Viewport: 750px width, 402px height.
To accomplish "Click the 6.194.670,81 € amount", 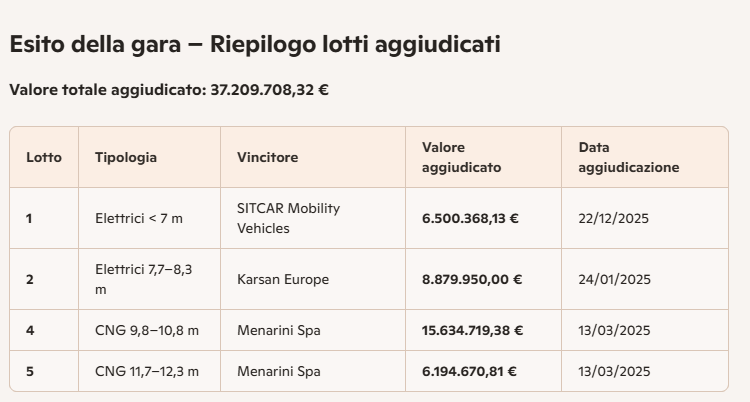I will coord(469,372).
